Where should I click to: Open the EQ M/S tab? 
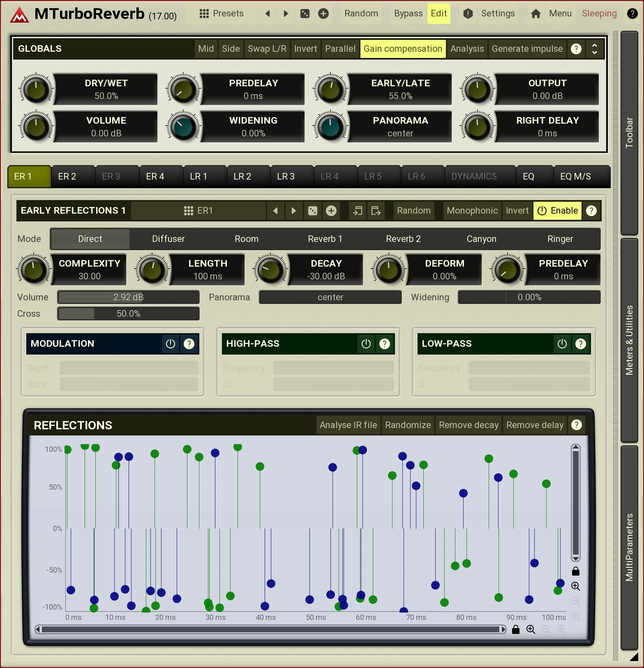point(575,177)
